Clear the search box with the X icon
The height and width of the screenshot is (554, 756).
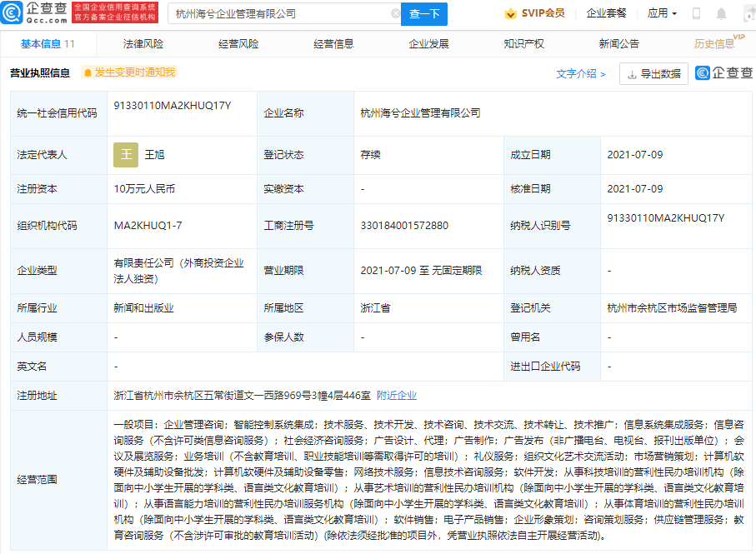click(x=395, y=14)
